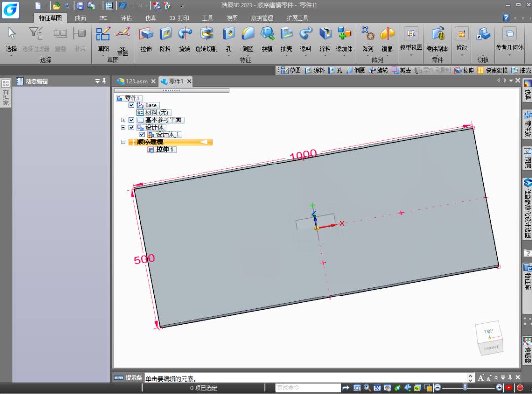Uncheck the Base checkbox in tree
Screen dimensions: 532x394
(x=131, y=105)
